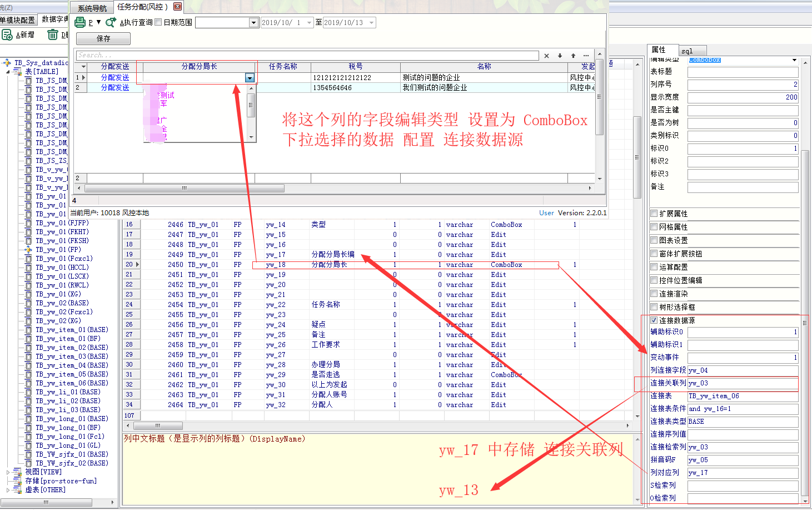Viewport: 812px width, 510px height.
Task: Open the 单模块配置 tab
Action: coord(17,20)
